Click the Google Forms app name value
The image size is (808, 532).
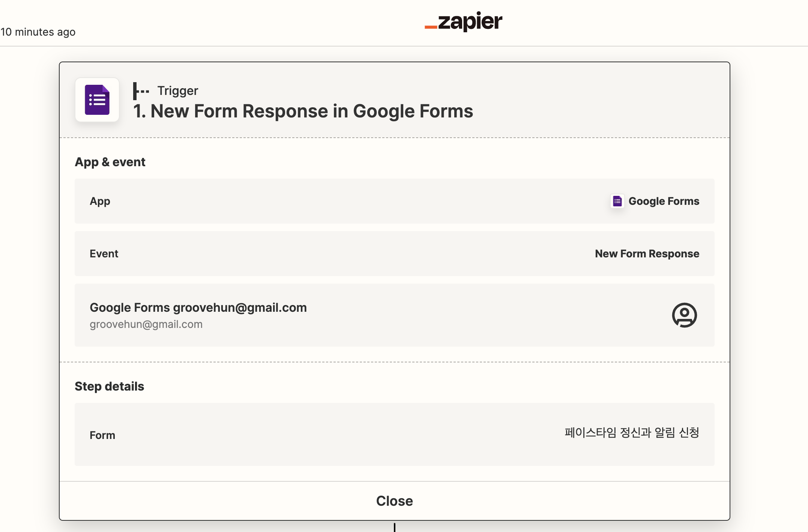pos(664,201)
